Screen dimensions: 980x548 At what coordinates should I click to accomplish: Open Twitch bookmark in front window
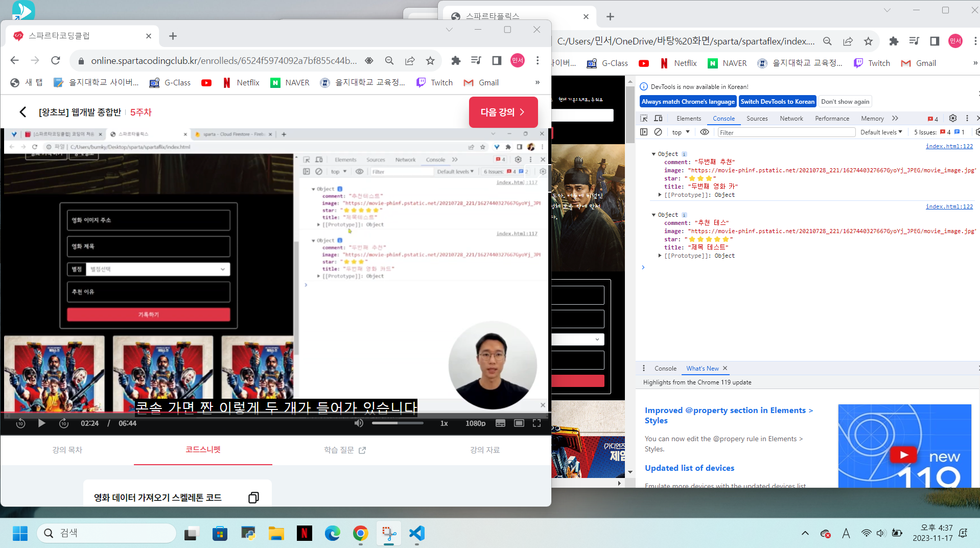435,83
